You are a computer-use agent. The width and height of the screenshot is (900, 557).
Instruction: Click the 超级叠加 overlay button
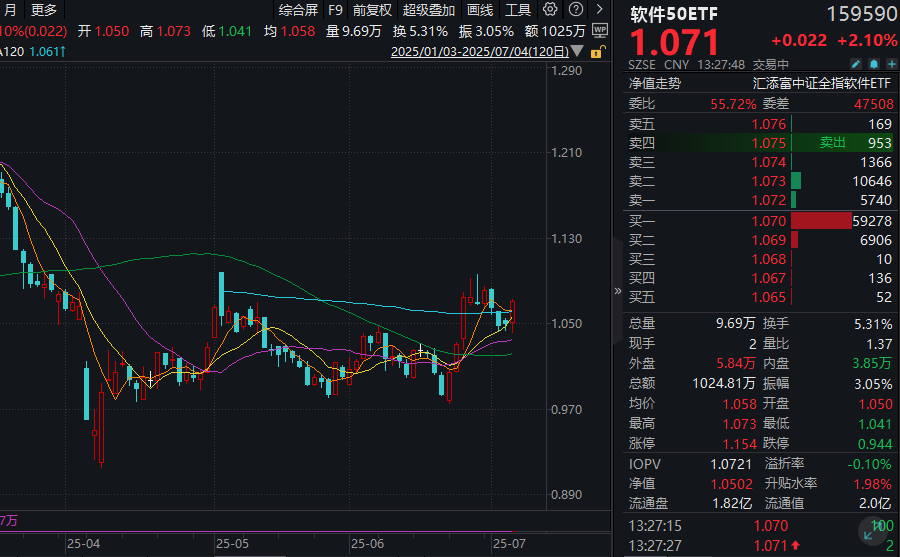428,10
